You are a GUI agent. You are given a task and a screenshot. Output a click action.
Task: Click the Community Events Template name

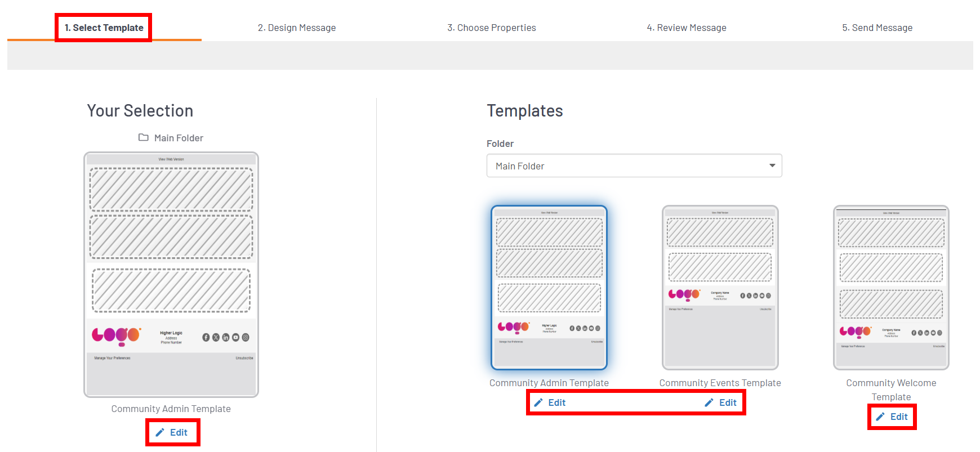720,383
